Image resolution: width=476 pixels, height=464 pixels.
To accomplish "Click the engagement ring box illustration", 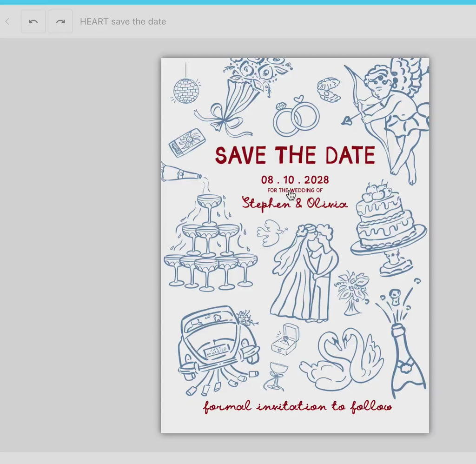I will (x=285, y=339).
